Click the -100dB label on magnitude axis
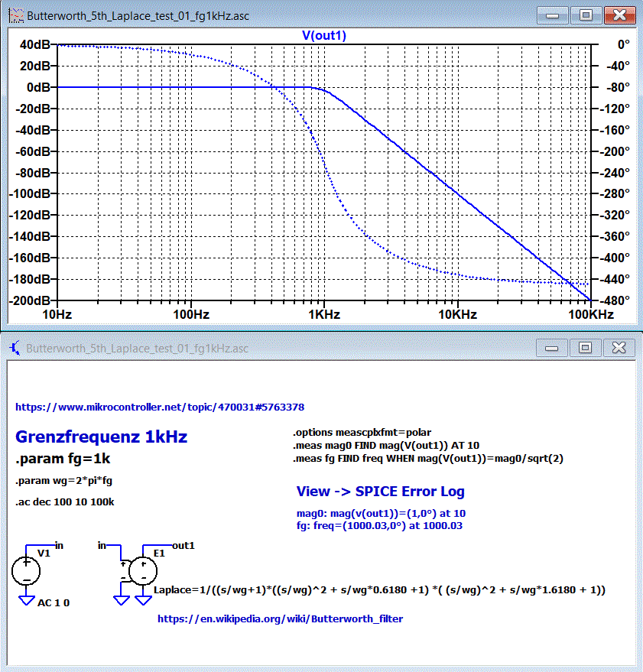Viewport: 643px width, 672px height. 30,193
